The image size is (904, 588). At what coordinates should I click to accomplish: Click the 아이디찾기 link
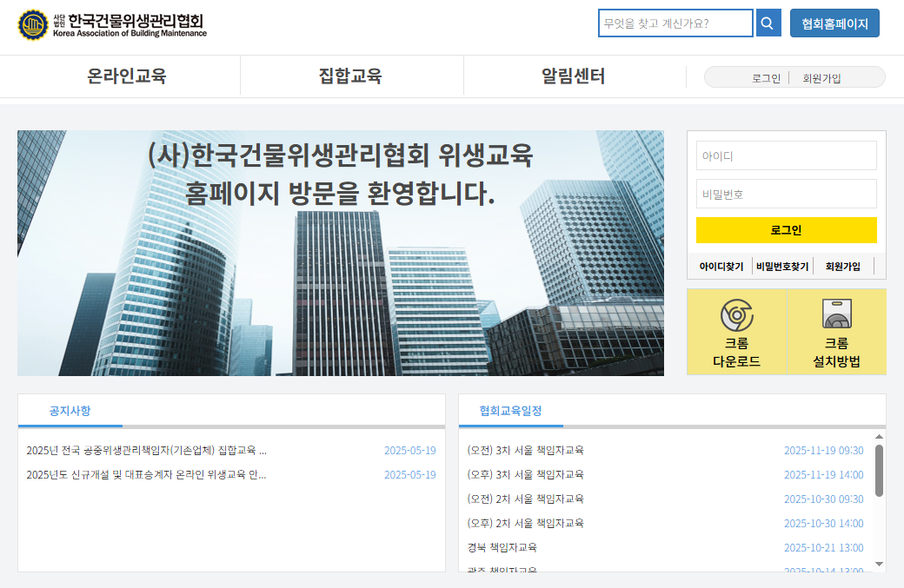click(x=721, y=266)
